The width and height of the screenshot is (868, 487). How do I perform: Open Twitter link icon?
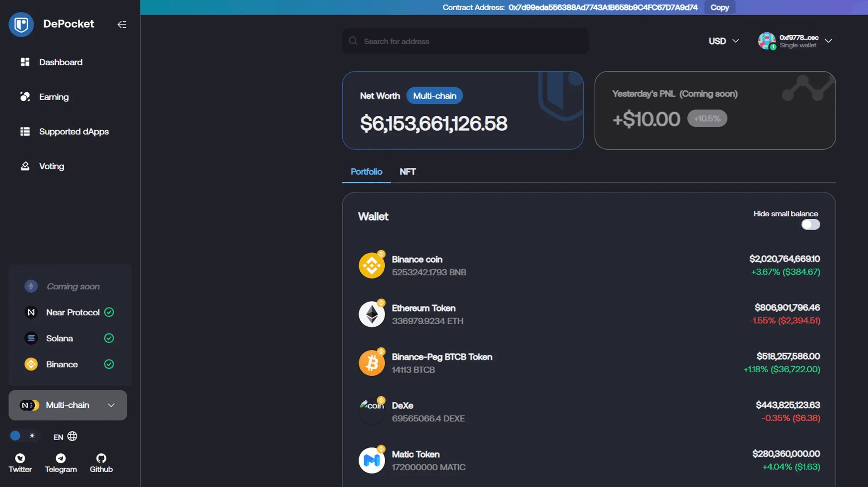tap(20, 458)
